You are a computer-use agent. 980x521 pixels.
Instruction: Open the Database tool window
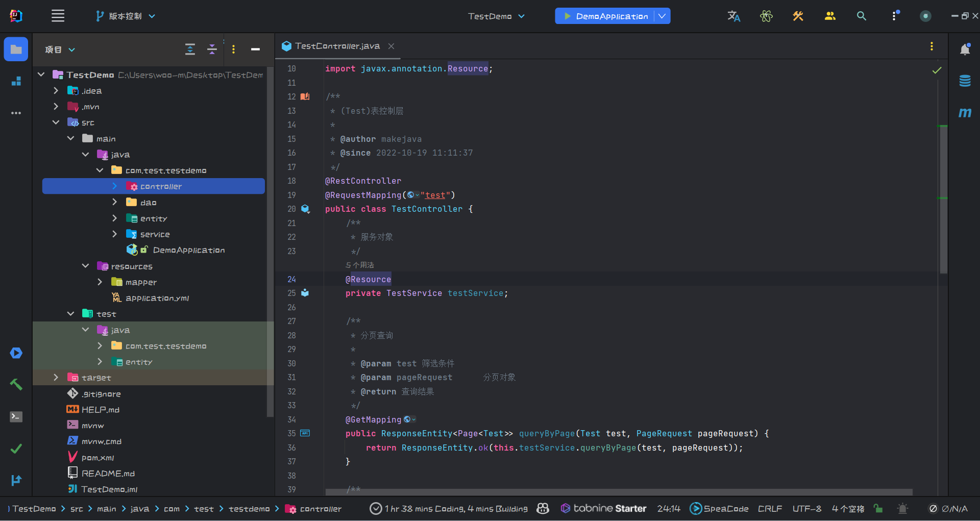[x=965, y=81]
